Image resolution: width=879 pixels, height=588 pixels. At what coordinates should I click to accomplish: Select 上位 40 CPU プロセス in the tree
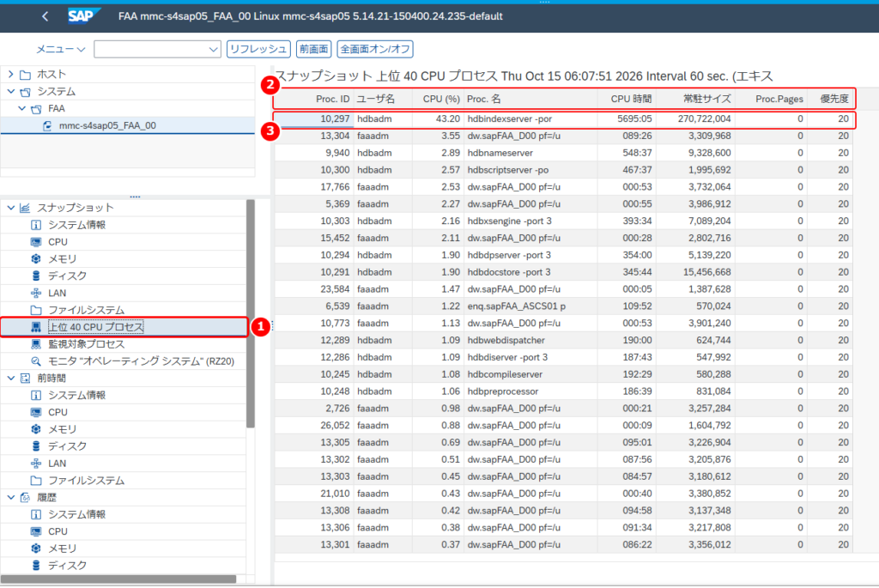[96, 327]
